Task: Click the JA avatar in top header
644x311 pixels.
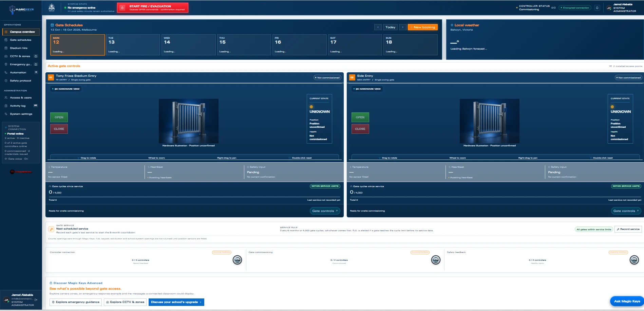Action: [609, 8]
